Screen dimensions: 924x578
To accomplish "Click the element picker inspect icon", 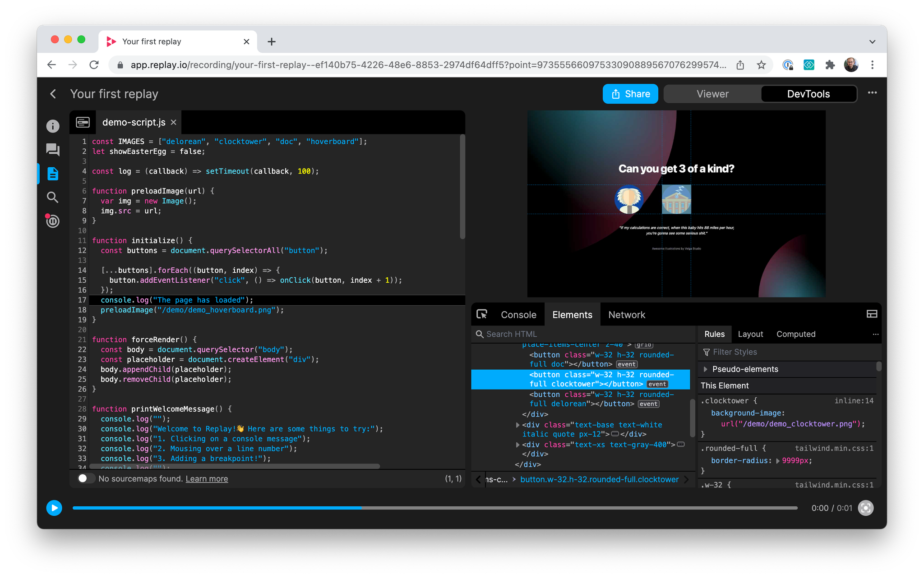I will tap(482, 314).
